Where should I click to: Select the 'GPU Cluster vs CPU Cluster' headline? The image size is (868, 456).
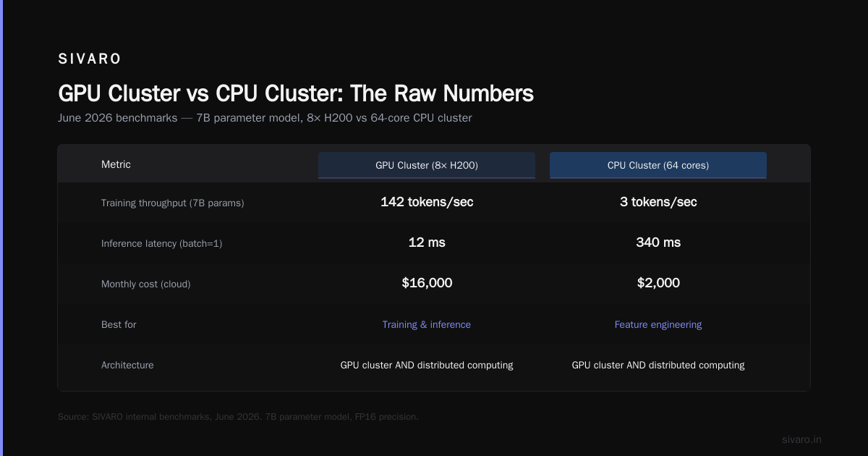pos(296,93)
